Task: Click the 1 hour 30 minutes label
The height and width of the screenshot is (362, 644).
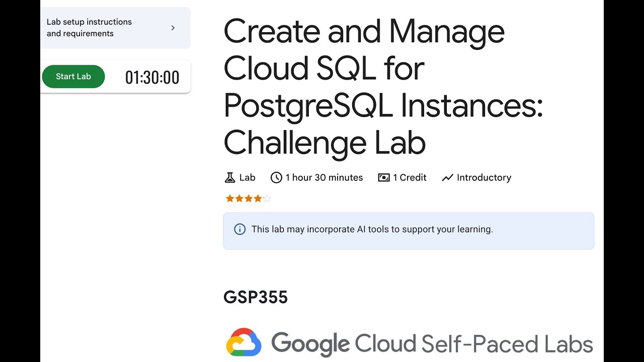Action: click(x=324, y=177)
